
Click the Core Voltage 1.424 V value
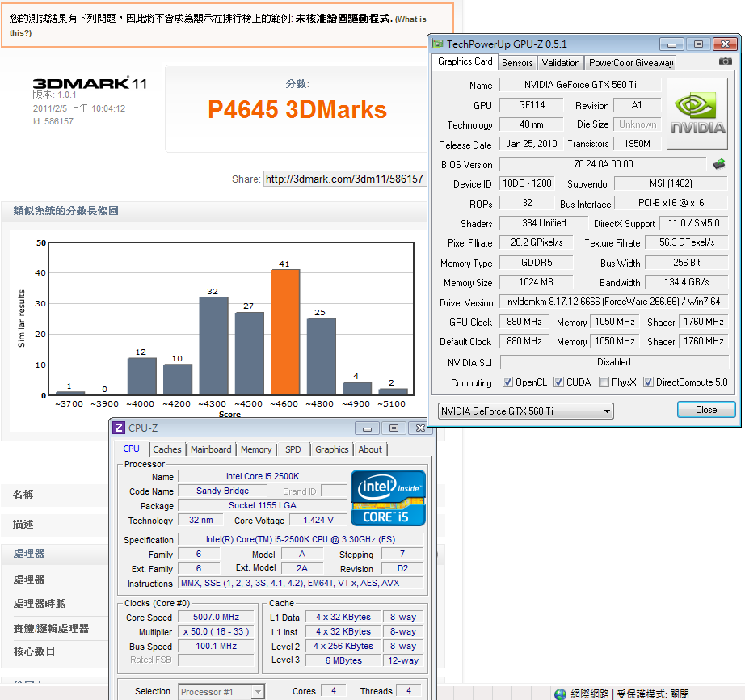point(318,520)
